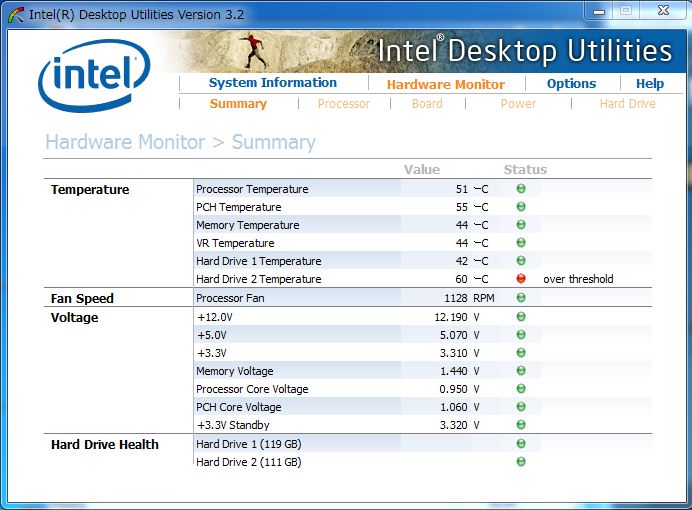
Task: Click the Processor Temperature row label
Action: 252,189
